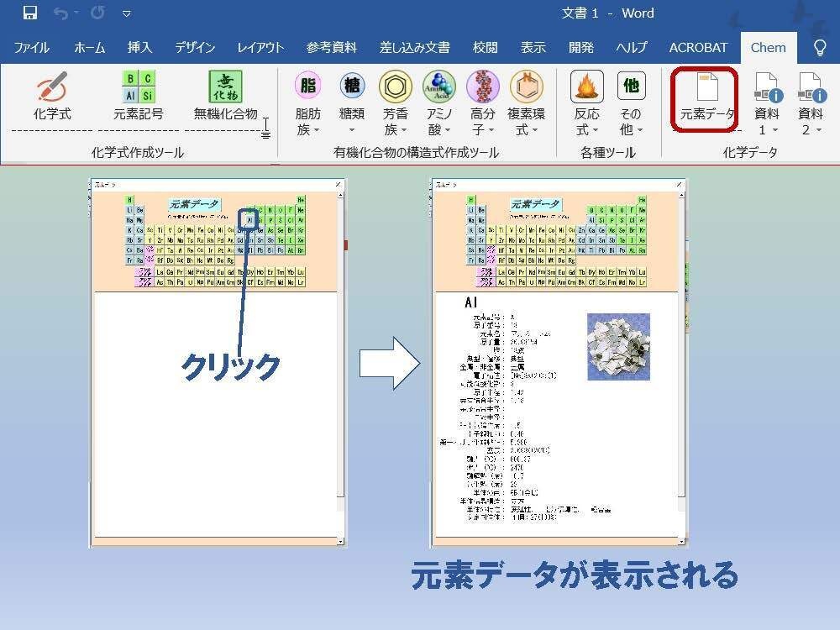Switch to the 参考資料 tab
The height and width of the screenshot is (630, 840).
331,48
